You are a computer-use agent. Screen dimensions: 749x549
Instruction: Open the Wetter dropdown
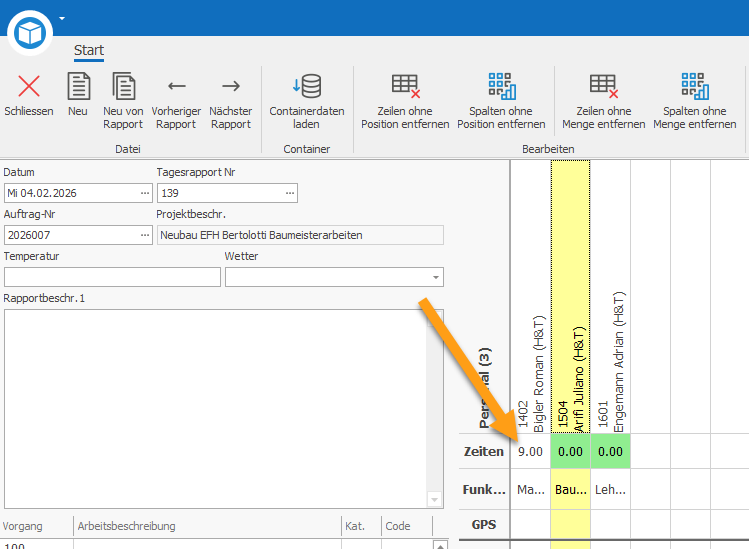pos(436,277)
